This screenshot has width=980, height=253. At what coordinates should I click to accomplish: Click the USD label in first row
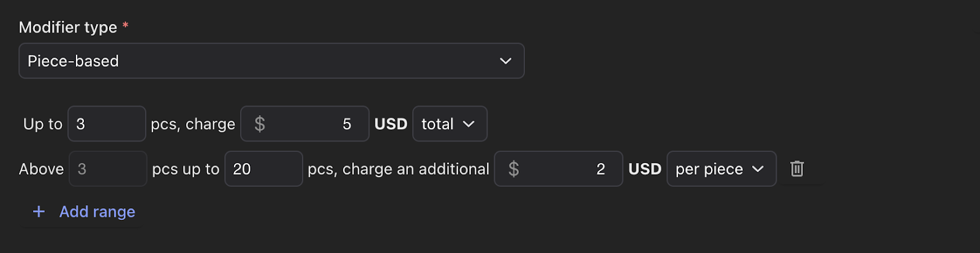point(391,124)
